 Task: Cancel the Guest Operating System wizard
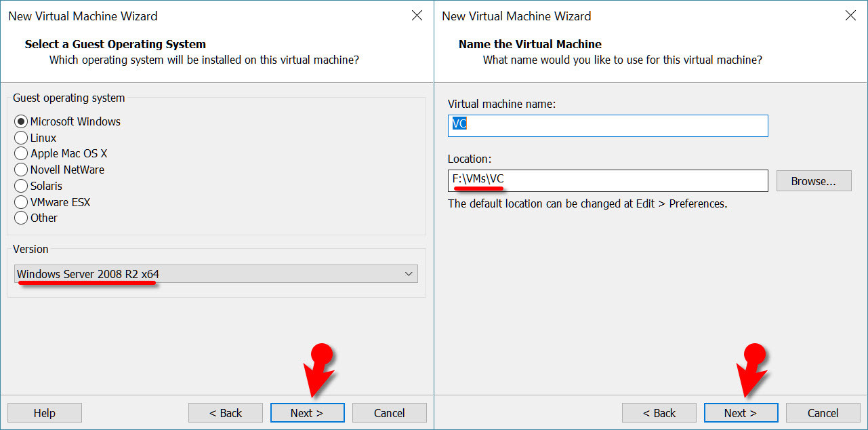(x=390, y=413)
